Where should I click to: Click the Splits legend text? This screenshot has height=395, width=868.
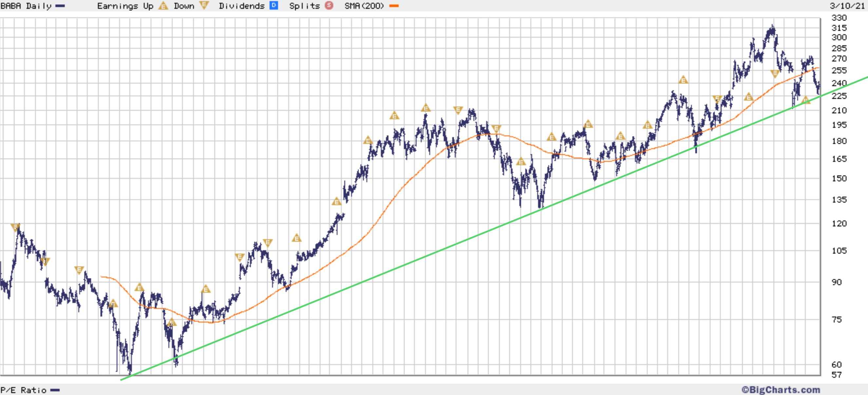305,6
